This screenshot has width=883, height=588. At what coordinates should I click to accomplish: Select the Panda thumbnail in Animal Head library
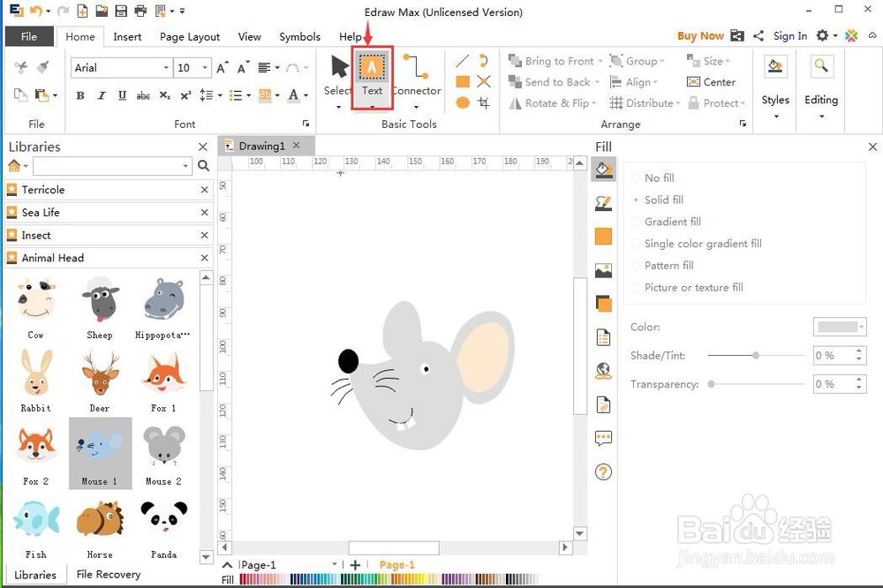click(x=164, y=529)
